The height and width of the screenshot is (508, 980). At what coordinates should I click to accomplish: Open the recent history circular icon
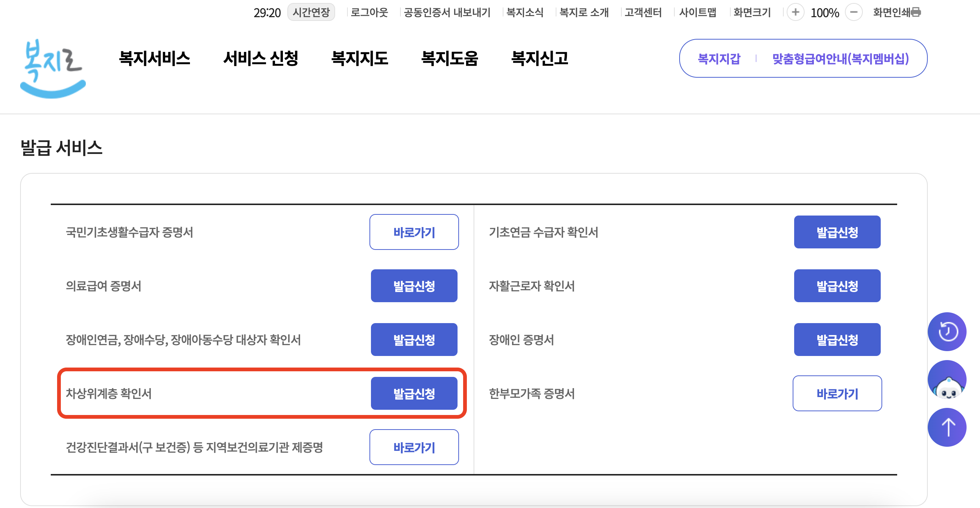tap(947, 331)
